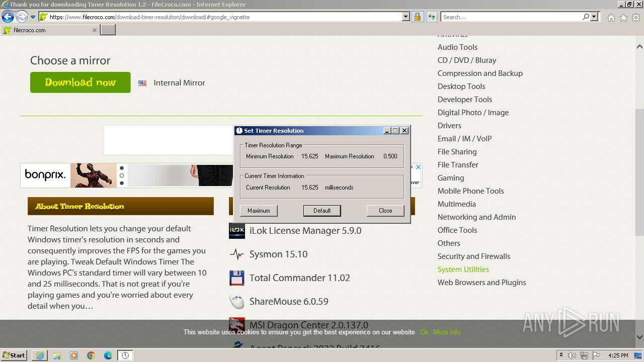The width and height of the screenshot is (644, 362).
Task: Open the Mobile Phone Tools category
Action: point(470,191)
